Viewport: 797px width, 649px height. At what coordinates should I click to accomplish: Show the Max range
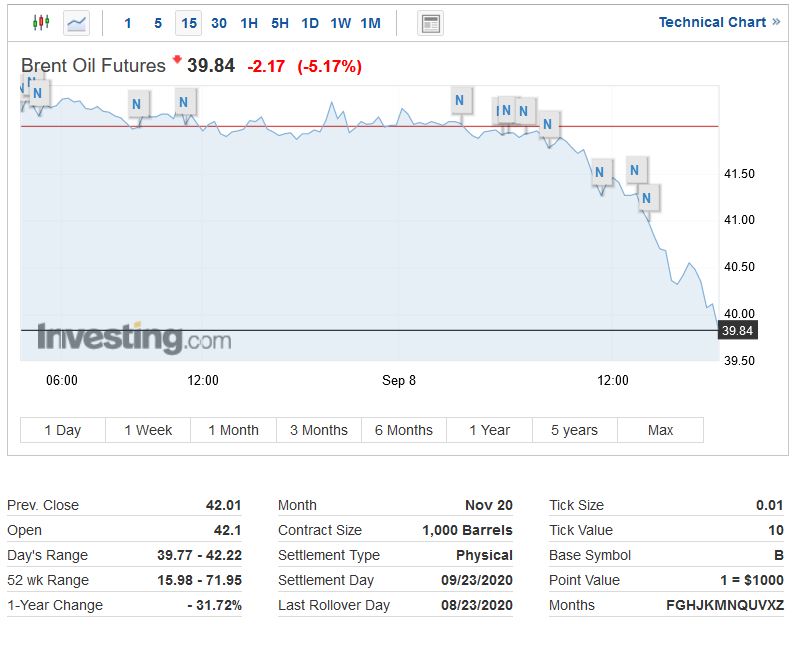coord(660,430)
